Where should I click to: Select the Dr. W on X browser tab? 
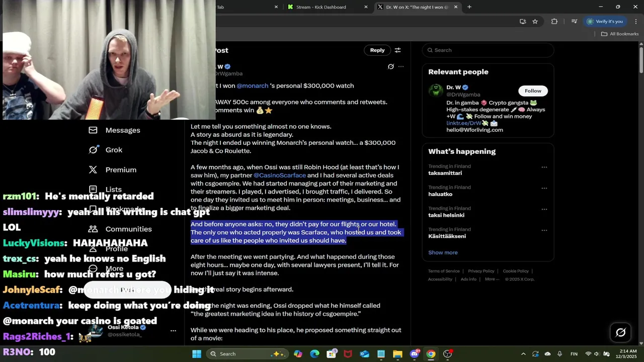[418, 7]
